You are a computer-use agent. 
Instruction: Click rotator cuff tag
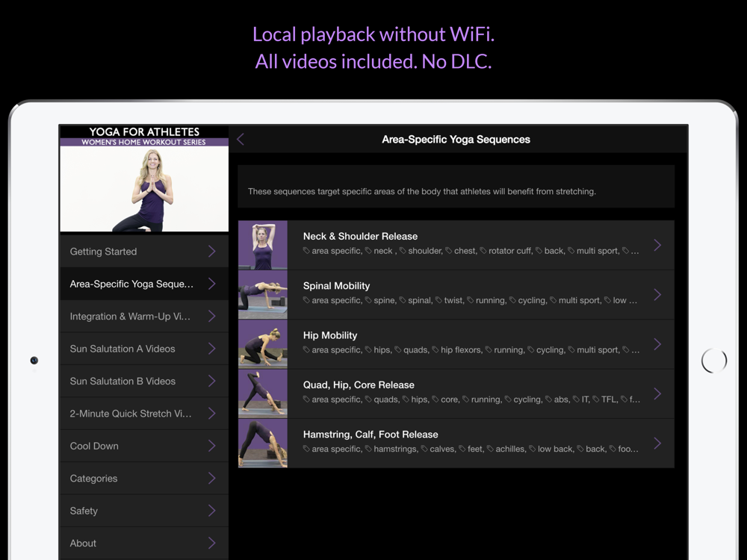506,251
